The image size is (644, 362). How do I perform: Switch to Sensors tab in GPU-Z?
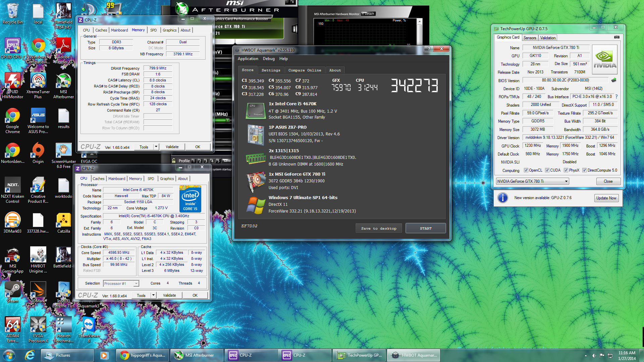[x=530, y=38]
